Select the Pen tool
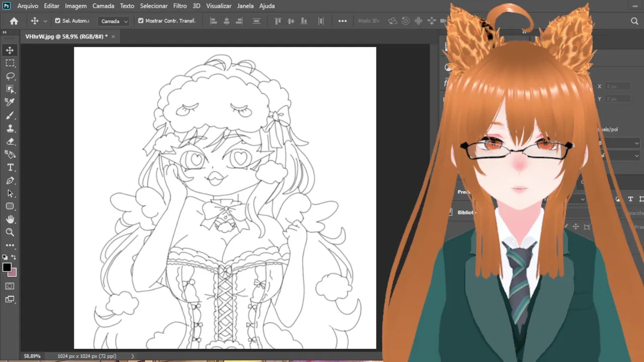The width and height of the screenshot is (644, 362). [x=10, y=180]
